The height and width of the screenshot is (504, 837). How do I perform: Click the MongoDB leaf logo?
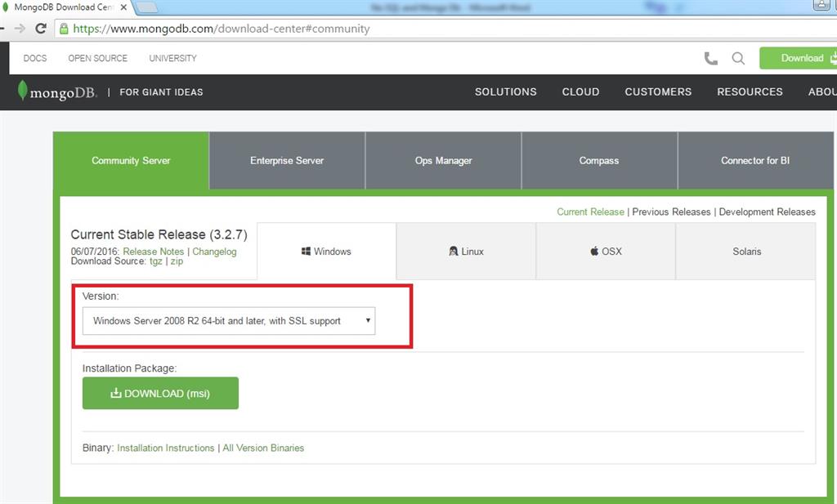pos(22,91)
